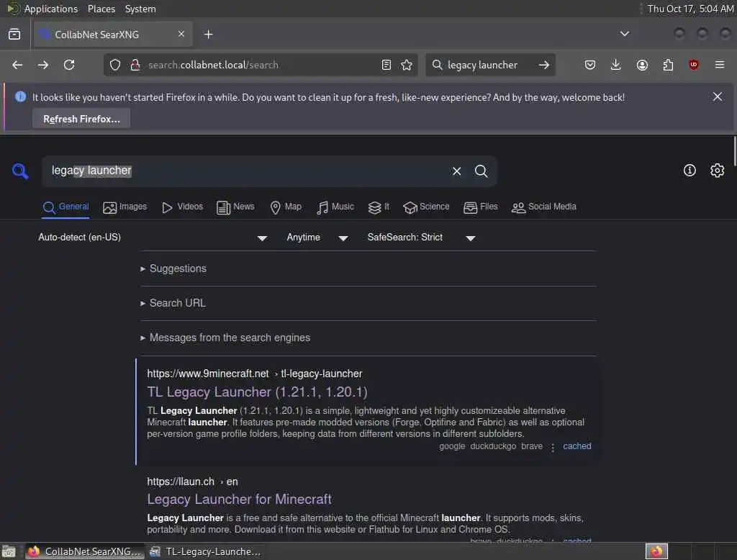This screenshot has height=560, width=737.
Task: Click the Refresh Firefox... button
Action: click(x=81, y=119)
